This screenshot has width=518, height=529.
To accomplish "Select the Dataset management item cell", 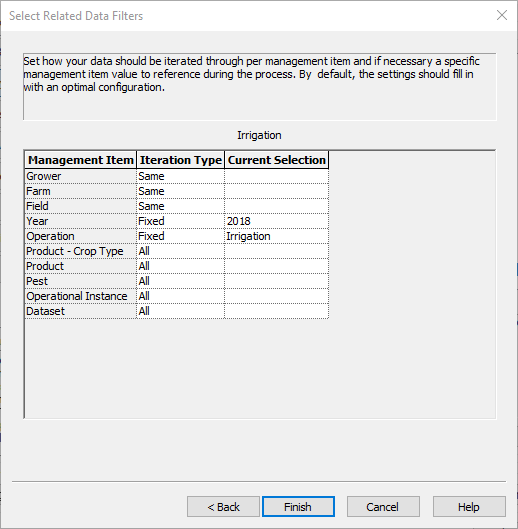I will point(81,311).
